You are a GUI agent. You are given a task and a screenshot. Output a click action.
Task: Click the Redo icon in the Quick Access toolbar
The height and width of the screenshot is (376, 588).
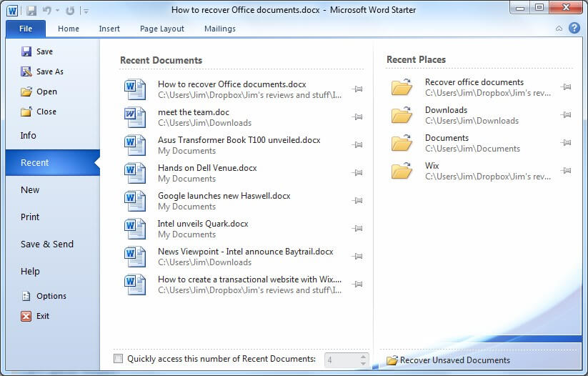[70, 11]
